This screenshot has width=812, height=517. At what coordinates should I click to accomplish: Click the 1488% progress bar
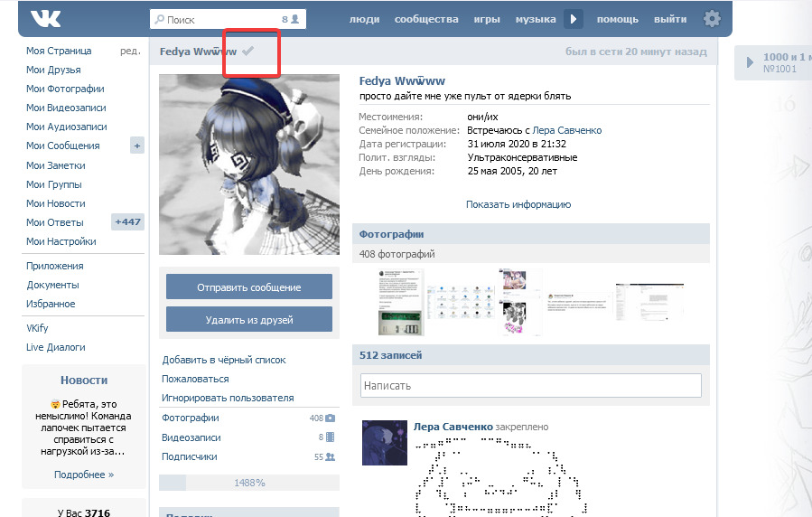pyautogui.click(x=249, y=483)
